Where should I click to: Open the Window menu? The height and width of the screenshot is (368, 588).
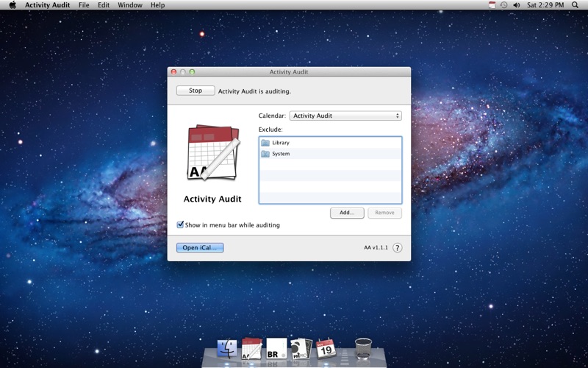130,5
